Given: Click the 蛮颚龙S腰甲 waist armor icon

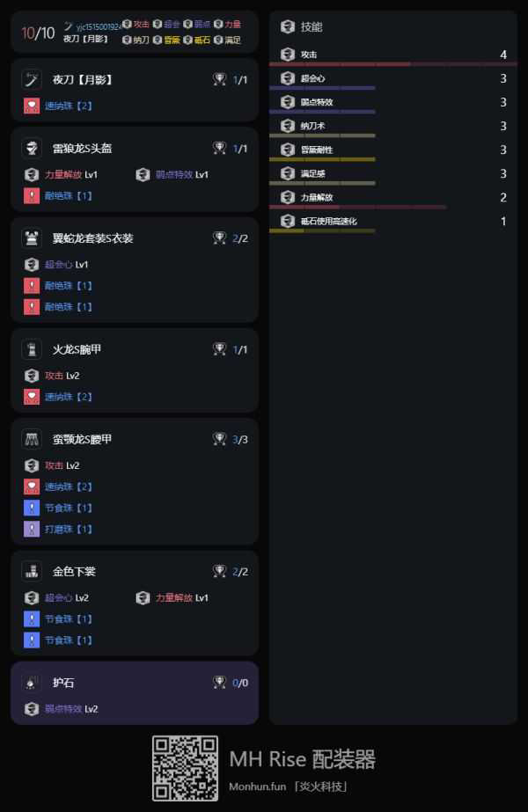Looking at the screenshot, I should coord(32,439).
